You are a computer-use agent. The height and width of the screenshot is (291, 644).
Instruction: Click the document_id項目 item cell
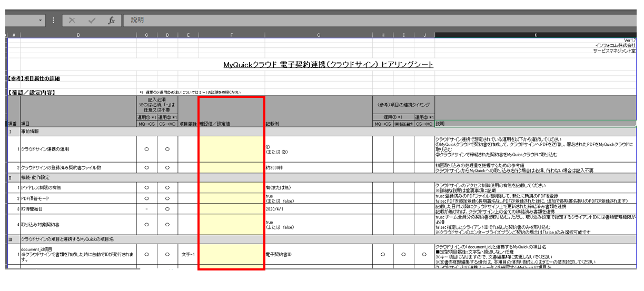tap(78, 254)
